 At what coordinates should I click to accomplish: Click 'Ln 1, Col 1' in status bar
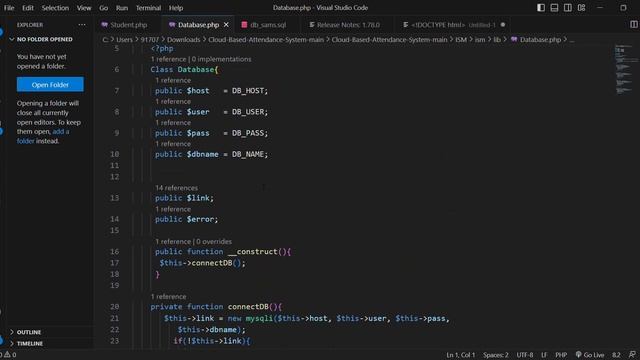[x=461, y=355]
